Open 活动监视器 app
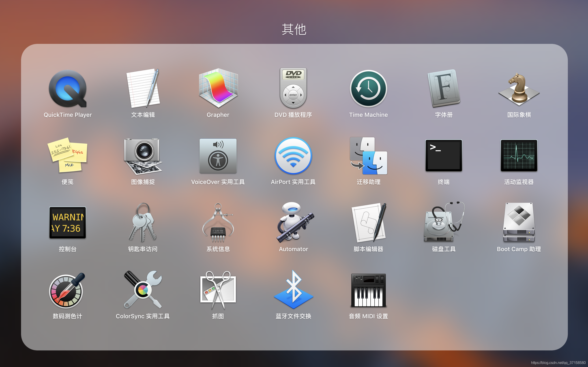588x367 pixels. point(519,156)
